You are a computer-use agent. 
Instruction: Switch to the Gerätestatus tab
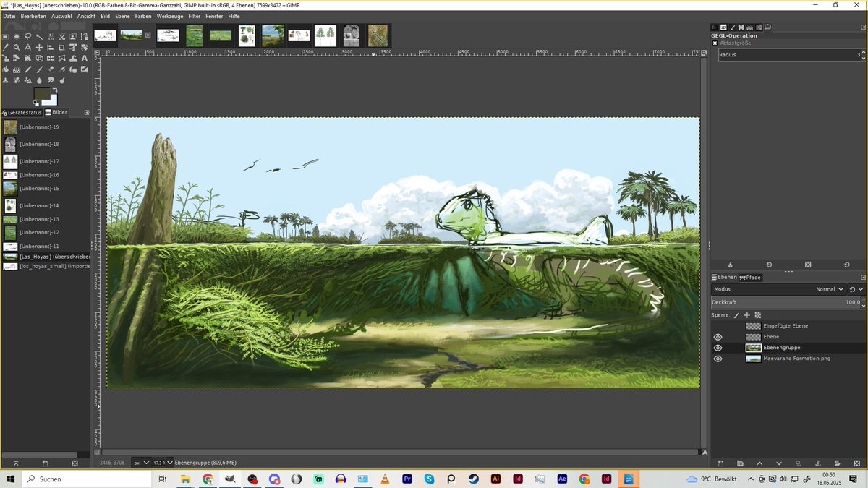coord(22,112)
